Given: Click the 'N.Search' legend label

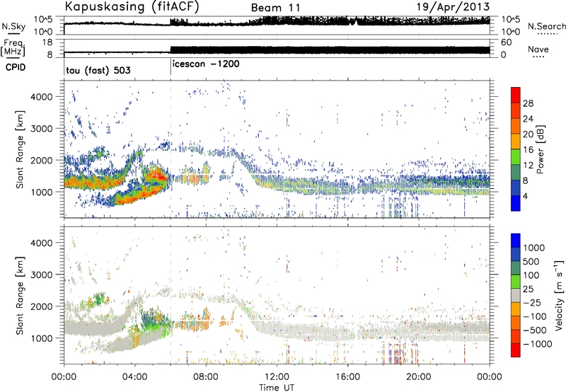Looking at the screenshot, I should (546, 26).
